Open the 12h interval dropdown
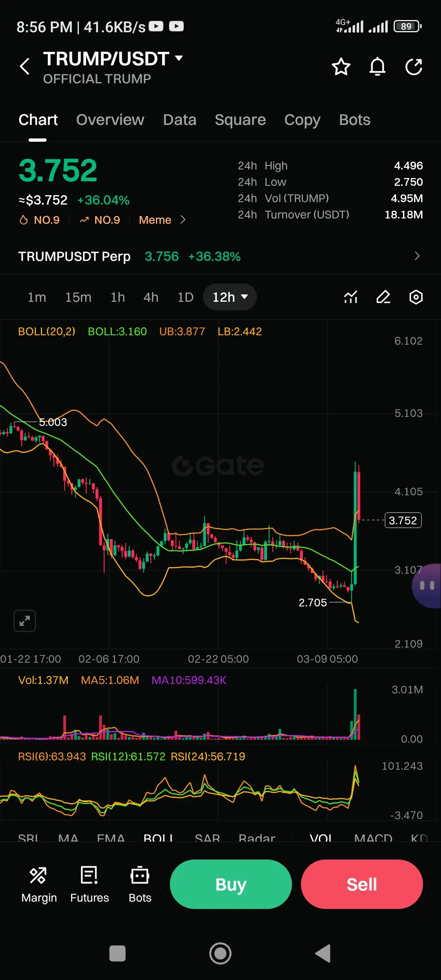This screenshot has height=980, width=441. 230,297
